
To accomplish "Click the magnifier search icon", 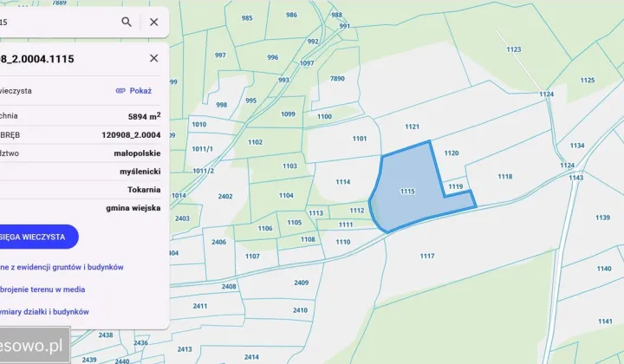I will (x=127, y=23).
